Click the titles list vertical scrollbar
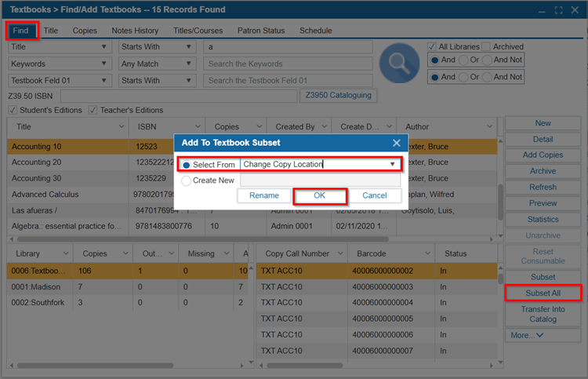Viewport: 588px width, 379px height. 501,202
